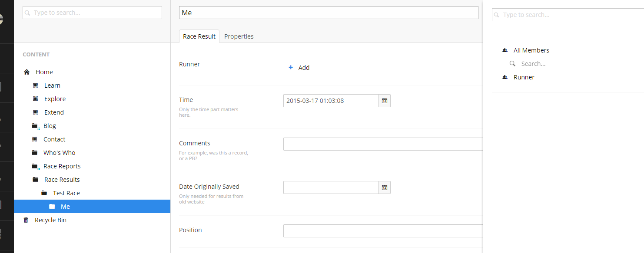The height and width of the screenshot is (253, 644).
Task: Click the Comments property label
Action: click(x=195, y=143)
